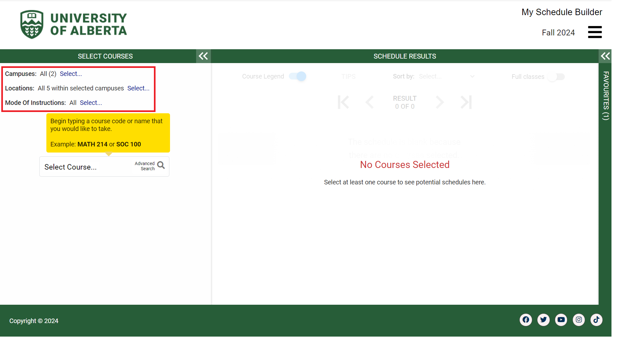The width and height of the screenshot is (644, 362).
Task: Jump to last schedule result
Action: click(x=466, y=102)
